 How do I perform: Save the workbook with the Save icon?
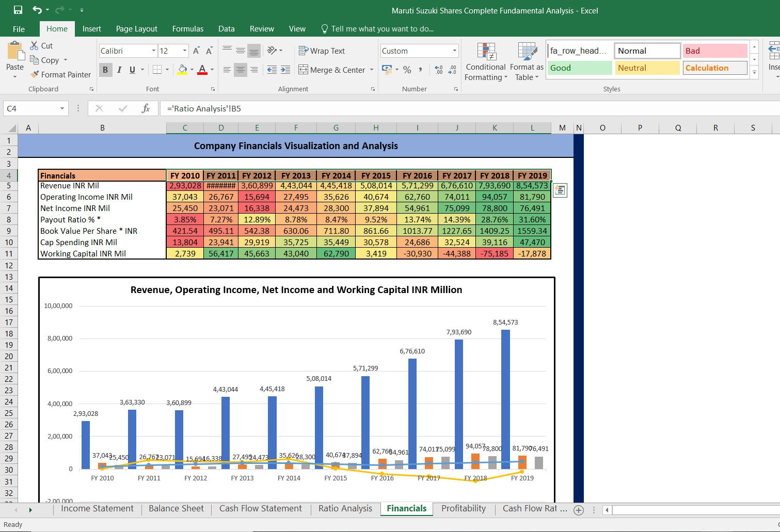pos(18,10)
